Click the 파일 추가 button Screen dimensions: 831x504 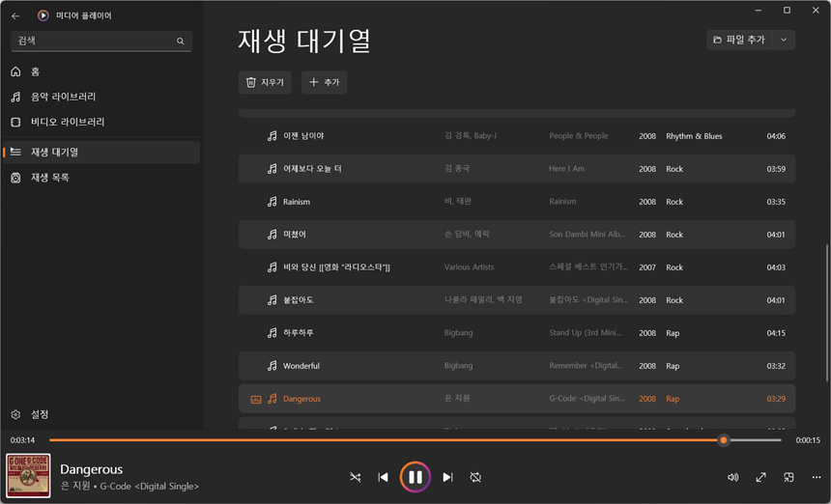(x=739, y=40)
